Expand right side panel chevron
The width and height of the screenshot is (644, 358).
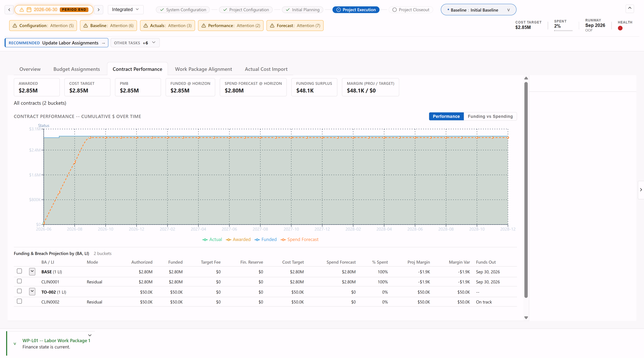(x=641, y=190)
